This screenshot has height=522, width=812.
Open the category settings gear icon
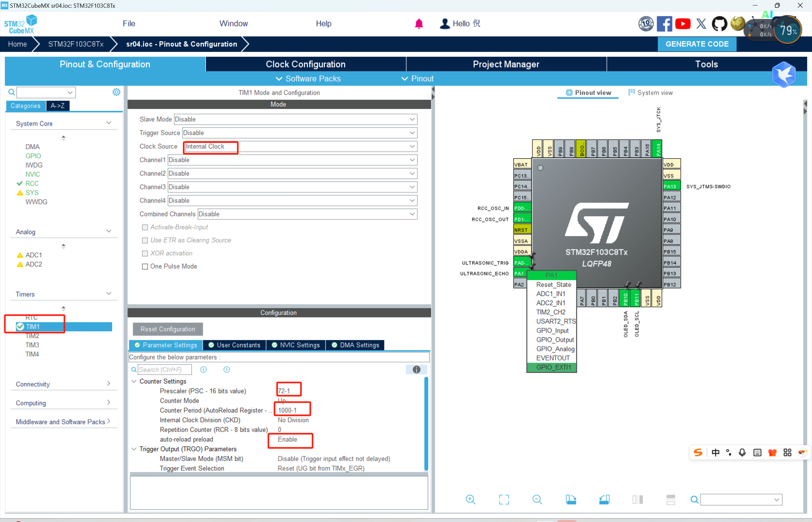(116, 92)
